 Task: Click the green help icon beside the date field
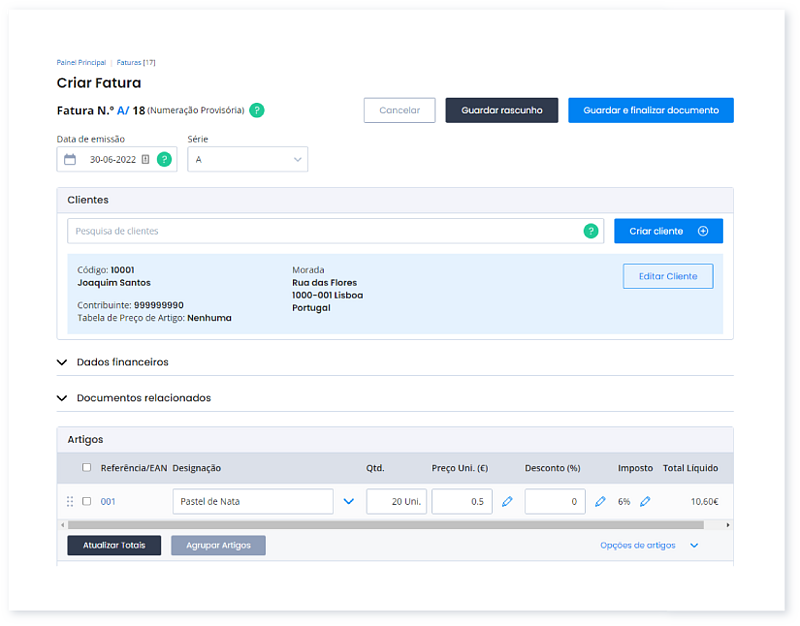165,159
